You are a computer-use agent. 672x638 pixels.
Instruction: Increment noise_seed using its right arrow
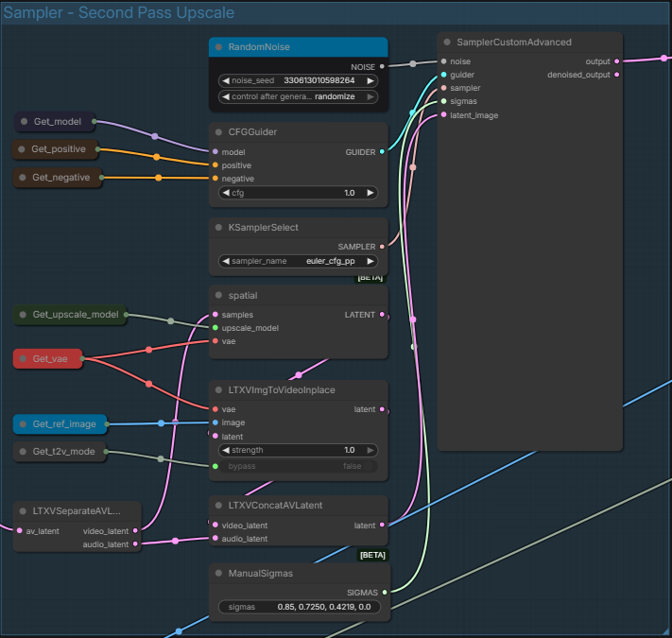[x=371, y=81]
